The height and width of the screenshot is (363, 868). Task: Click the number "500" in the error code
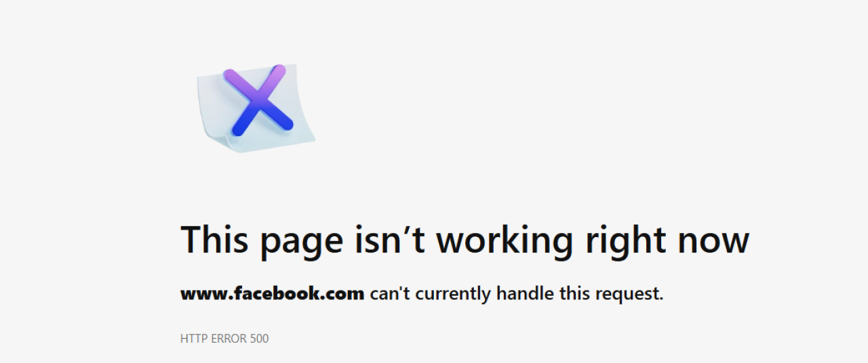tap(259, 338)
